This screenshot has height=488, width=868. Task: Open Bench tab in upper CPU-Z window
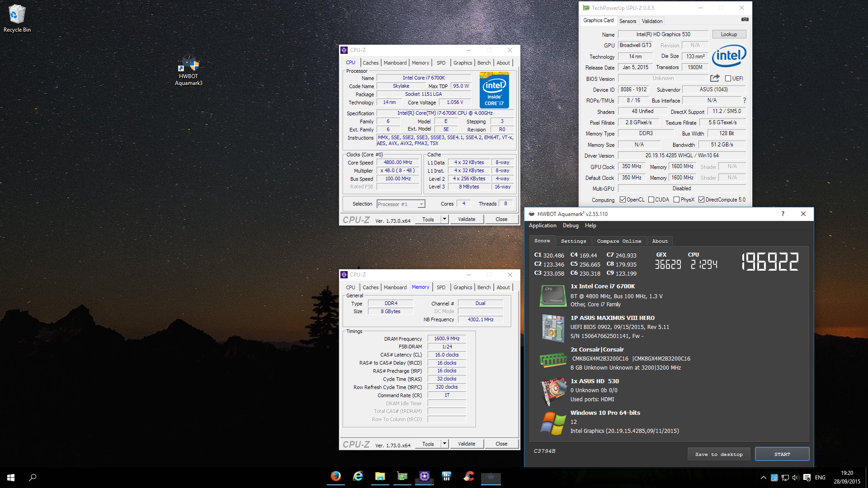click(x=484, y=63)
